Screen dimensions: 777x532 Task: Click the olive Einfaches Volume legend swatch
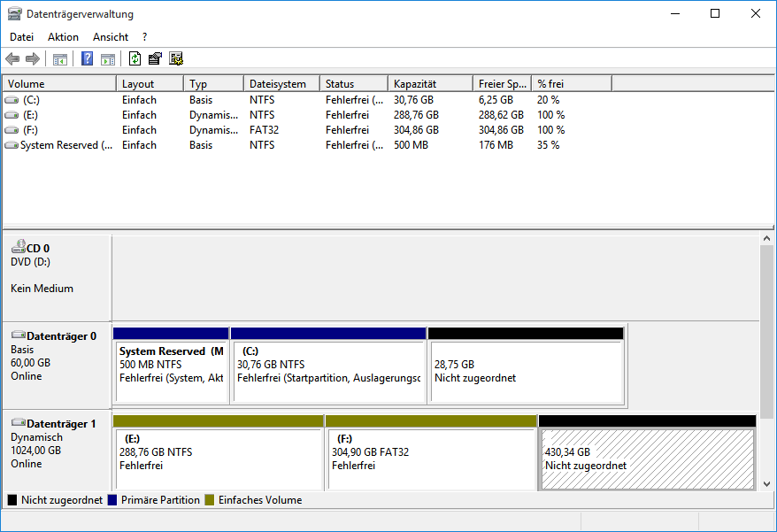coord(210,500)
